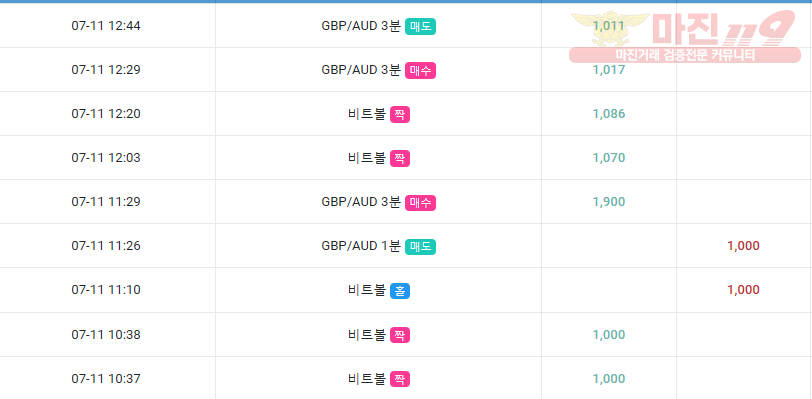The height and width of the screenshot is (399, 812).
Task: Click the 매도 badge in the 11:26 row
Action: (420, 246)
